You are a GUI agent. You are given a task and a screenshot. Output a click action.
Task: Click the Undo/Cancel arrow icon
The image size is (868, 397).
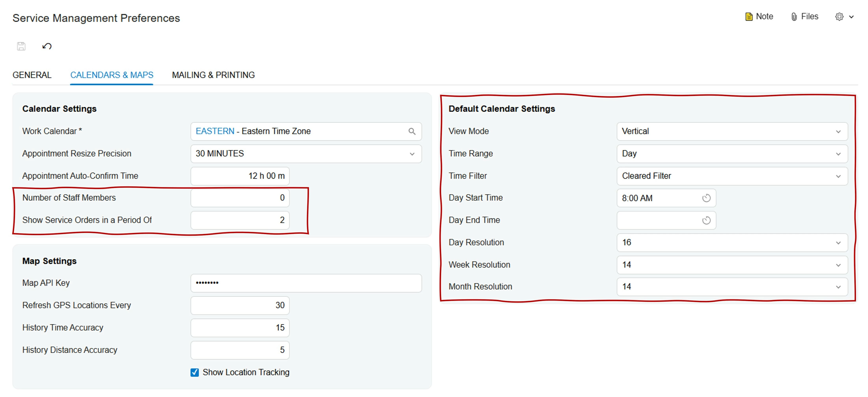tap(47, 46)
